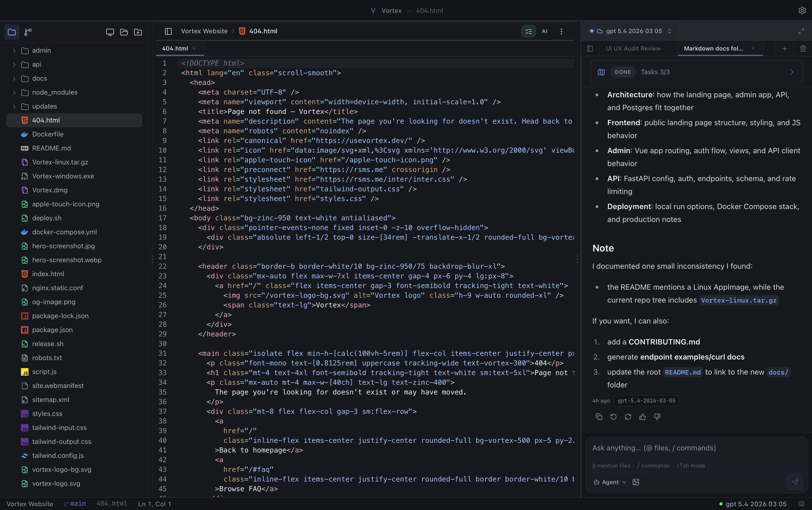812x510 pixels.
Task: Open vortex-logo.svg in the file tree
Action: tap(74, 483)
